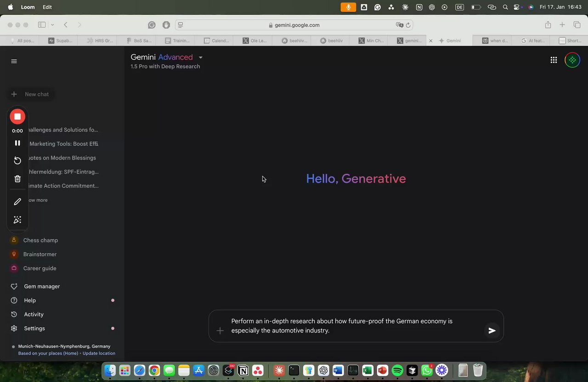
Task: Delete the Loom recording via trash icon
Action: (17, 179)
